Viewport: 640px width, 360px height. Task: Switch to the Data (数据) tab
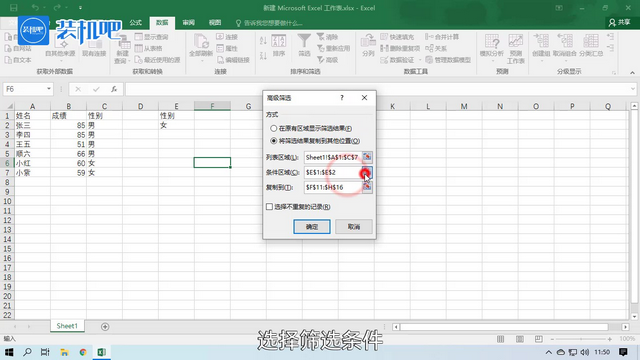click(x=162, y=22)
